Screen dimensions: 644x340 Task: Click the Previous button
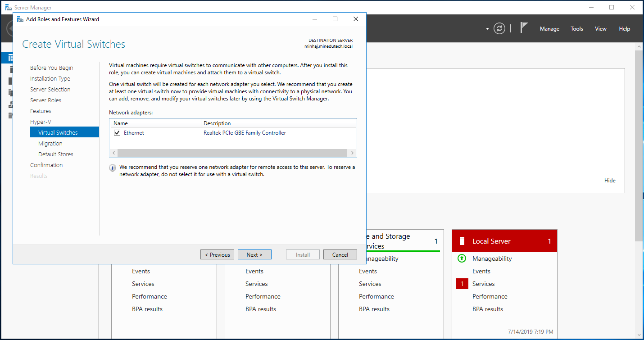[x=217, y=255]
